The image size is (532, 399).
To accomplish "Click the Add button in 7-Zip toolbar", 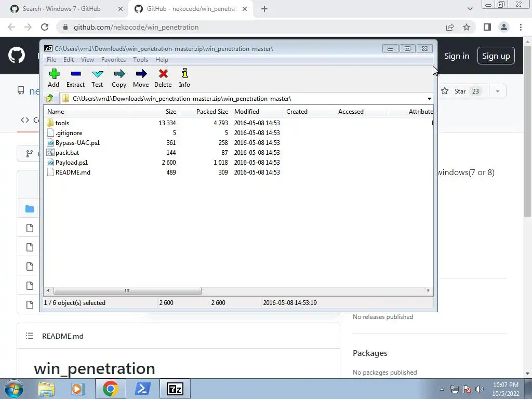I will pos(54,78).
